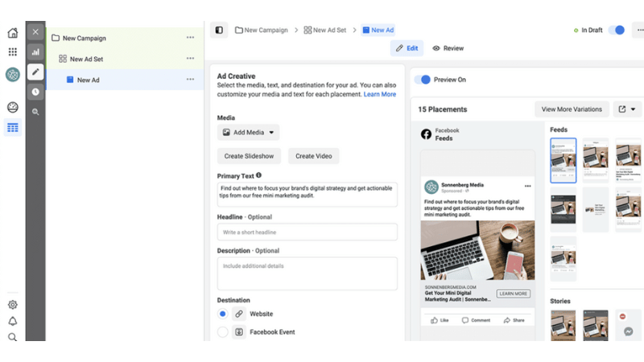644x362 pixels.
Task: Open more options for New Campaign row
Action: (x=190, y=37)
